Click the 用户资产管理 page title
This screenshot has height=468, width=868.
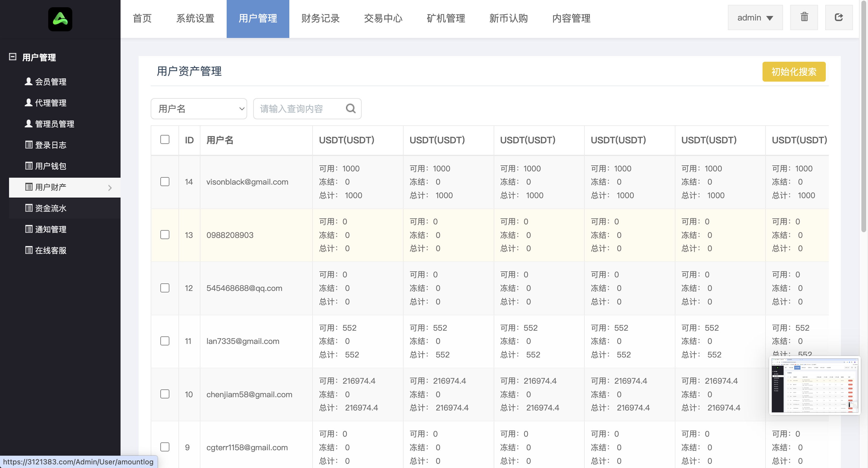[x=189, y=71]
